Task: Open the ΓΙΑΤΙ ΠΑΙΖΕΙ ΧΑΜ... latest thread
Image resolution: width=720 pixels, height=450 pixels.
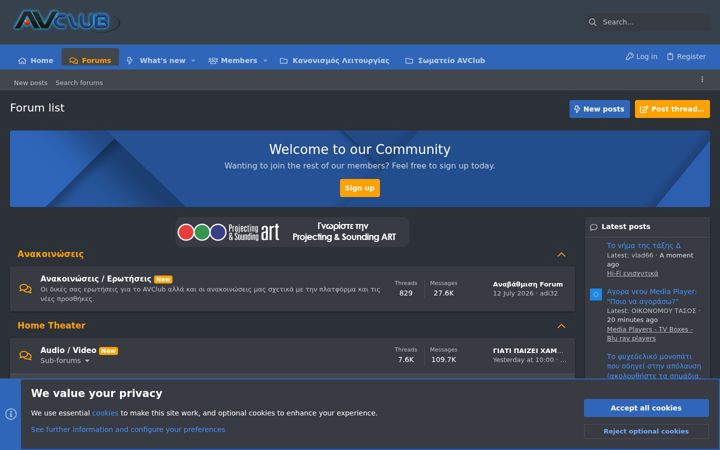Action: 528,350
